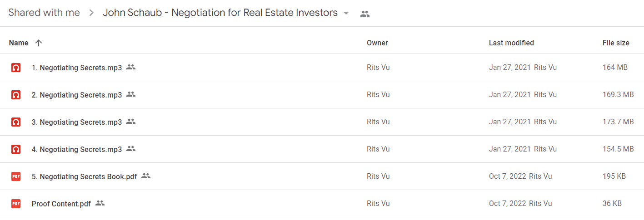Click PDF icon of Negotiating Secrets Book
644x220 pixels.
(16, 176)
